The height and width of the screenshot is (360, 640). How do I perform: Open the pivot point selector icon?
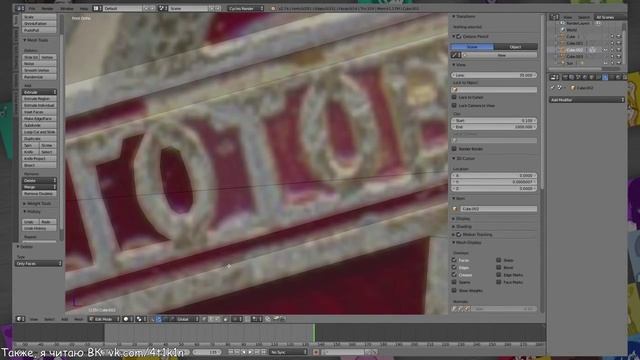tap(141, 319)
